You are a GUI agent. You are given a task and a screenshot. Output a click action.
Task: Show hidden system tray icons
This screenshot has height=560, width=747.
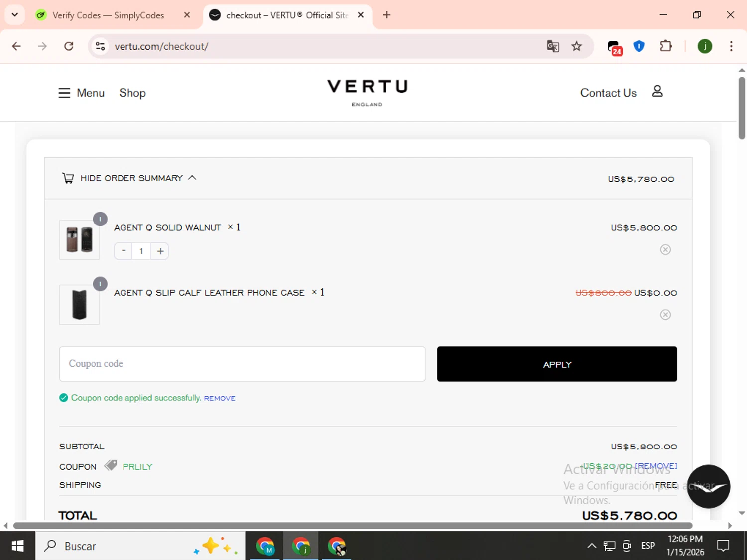[x=591, y=546]
